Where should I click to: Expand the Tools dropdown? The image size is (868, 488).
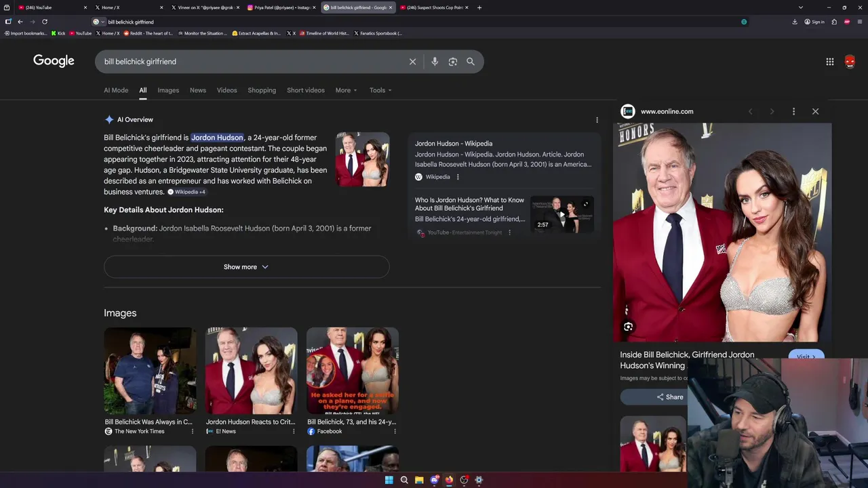(x=380, y=90)
